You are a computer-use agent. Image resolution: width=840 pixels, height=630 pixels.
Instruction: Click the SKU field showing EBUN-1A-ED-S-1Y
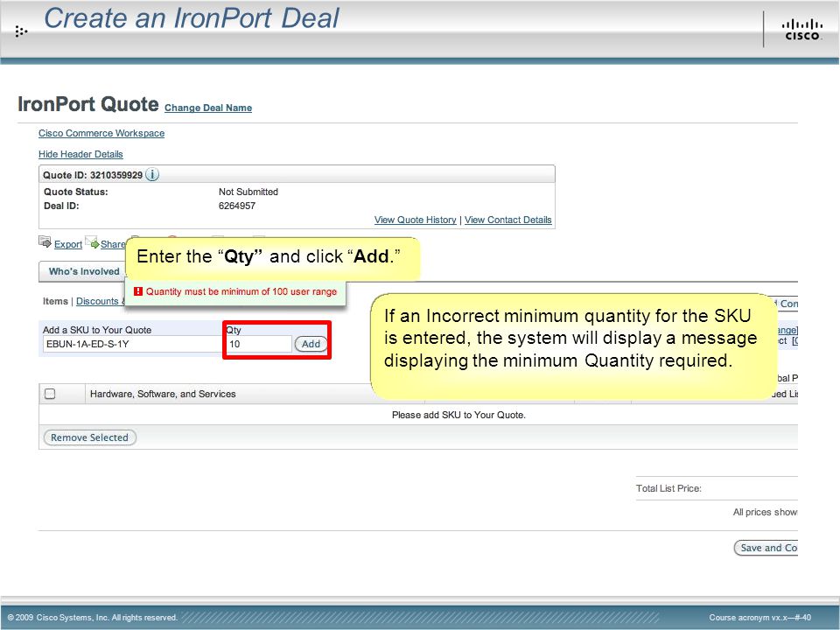tap(133, 344)
